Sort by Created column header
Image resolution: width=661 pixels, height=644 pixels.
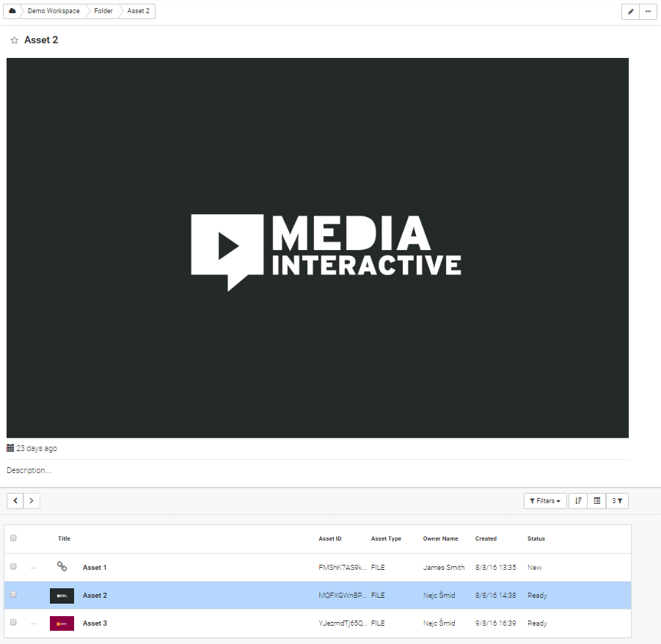pyautogui.click(x=486, y=538)
